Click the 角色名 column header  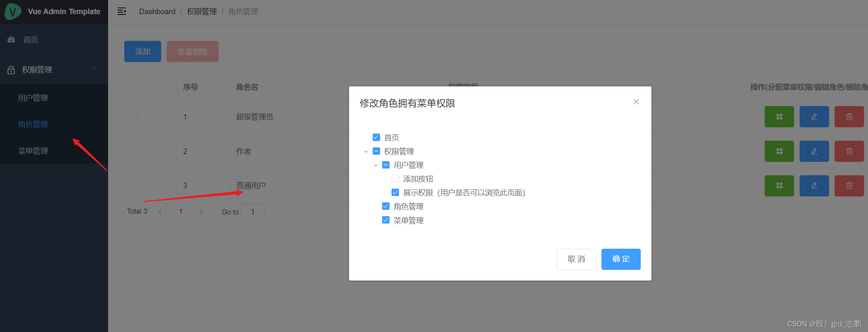coord(247,87)
